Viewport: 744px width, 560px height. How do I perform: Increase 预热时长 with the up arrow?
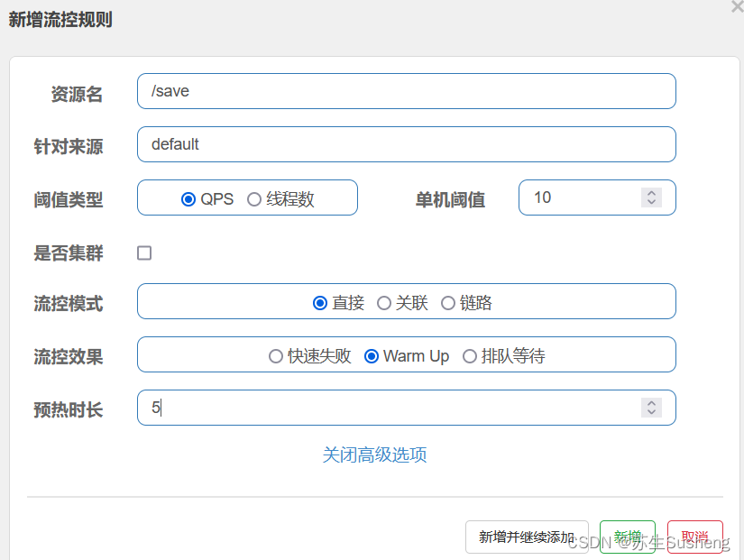tap(651, 403)
